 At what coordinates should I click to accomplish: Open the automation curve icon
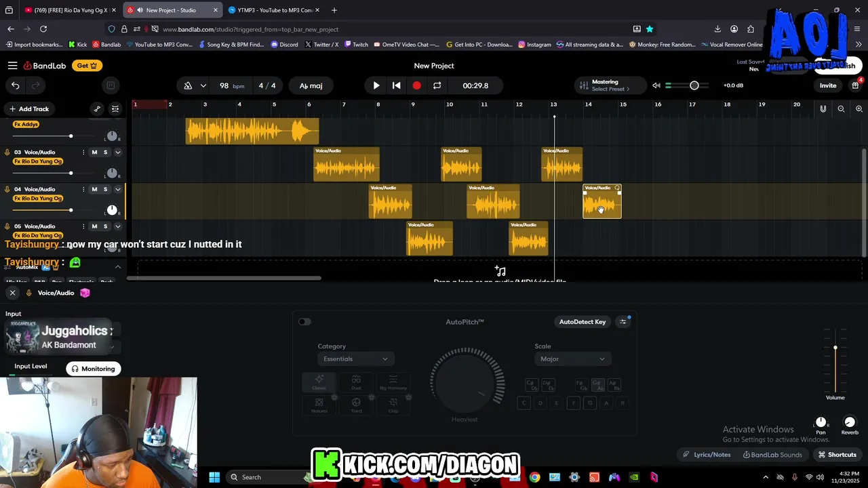[97, 108]
